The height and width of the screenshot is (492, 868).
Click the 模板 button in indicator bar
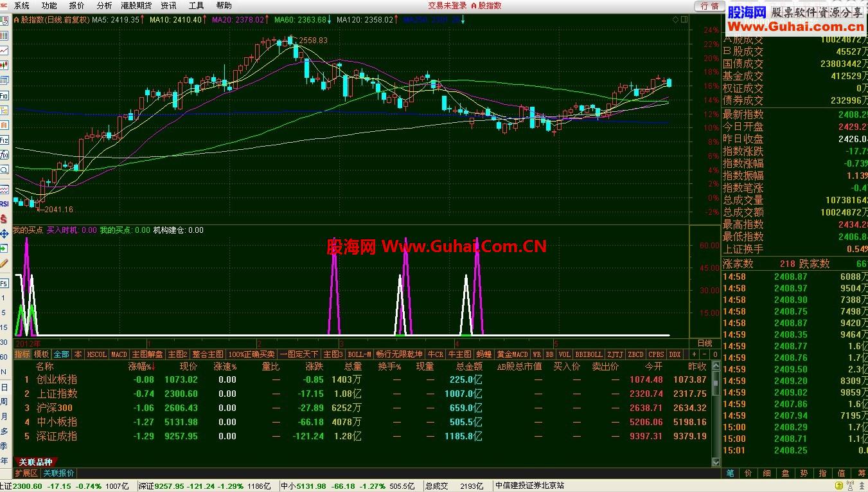coord(41,354)
